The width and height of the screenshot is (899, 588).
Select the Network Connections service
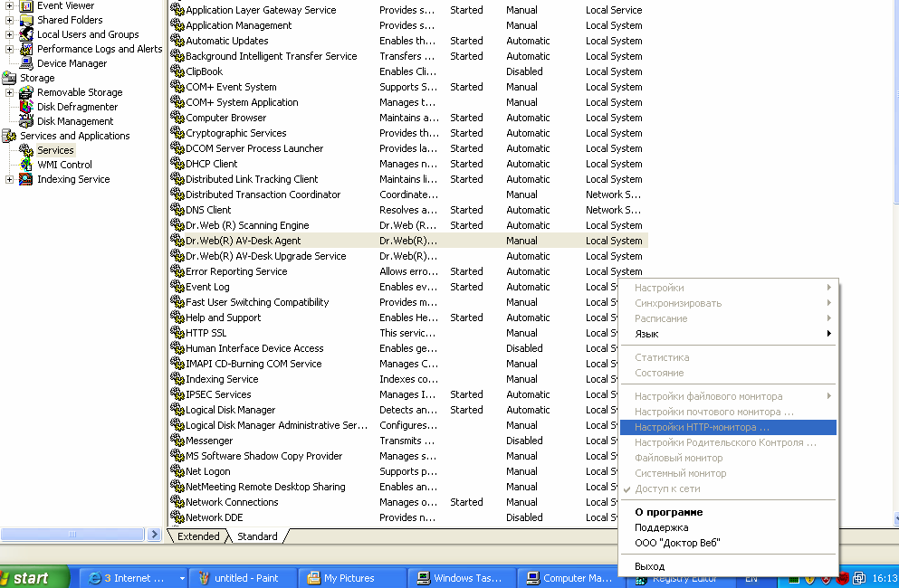[395, 502]
